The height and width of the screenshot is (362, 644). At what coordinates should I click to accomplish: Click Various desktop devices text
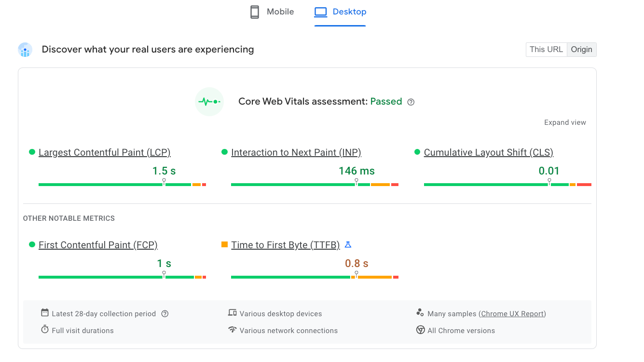(281, 314)
